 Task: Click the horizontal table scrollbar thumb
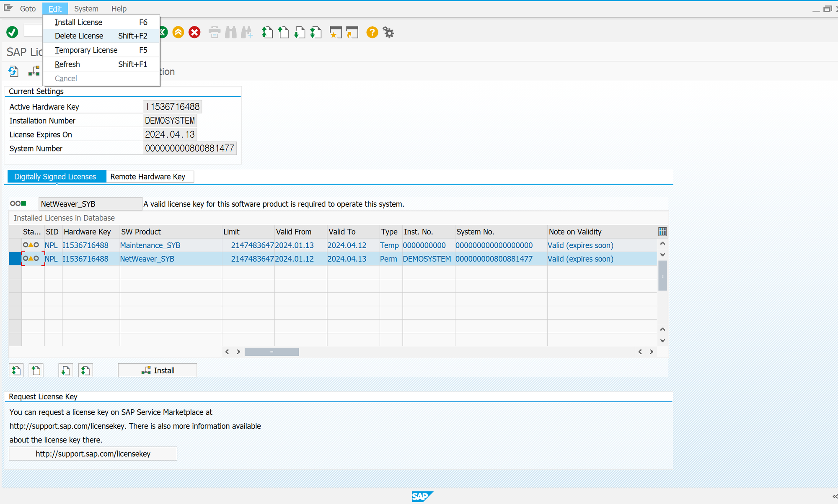coord(272,352)
